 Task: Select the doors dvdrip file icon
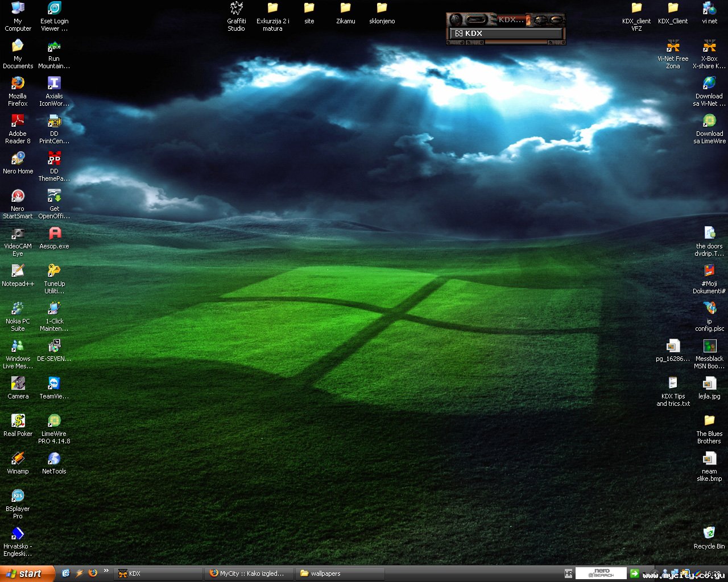pos(709,241)
